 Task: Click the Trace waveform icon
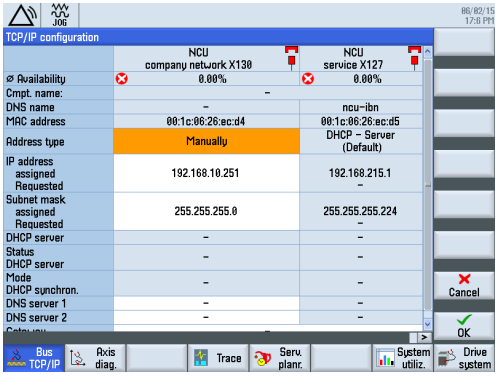(x=201, y=358)
